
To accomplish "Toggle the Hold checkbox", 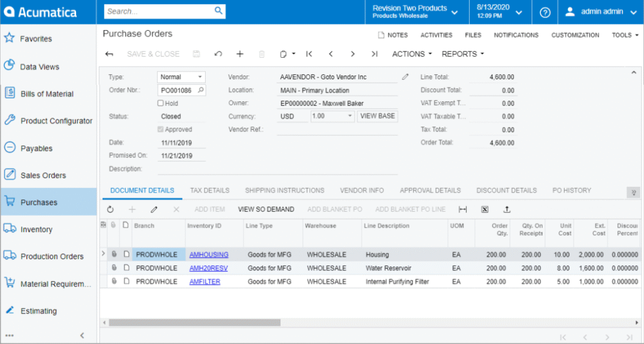I will point(161,103).
